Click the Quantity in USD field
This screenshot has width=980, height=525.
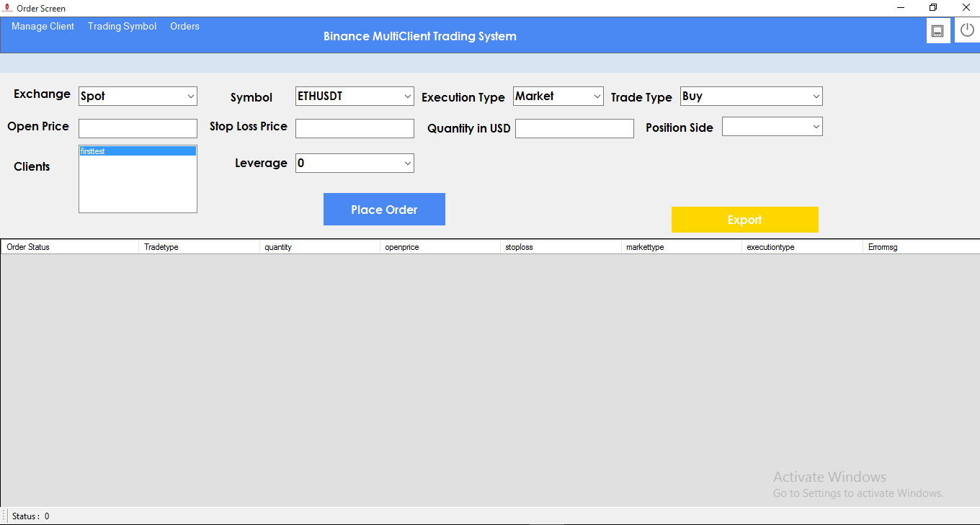[x=574, y=128]
